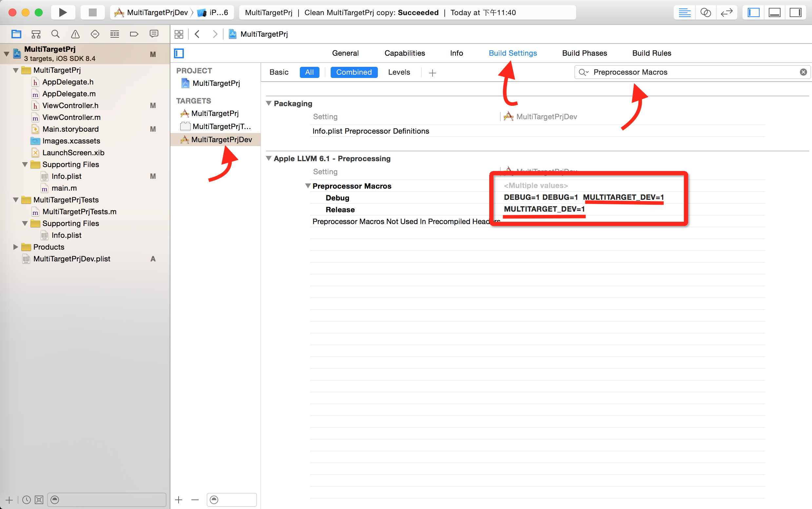Screen dimensions: 812x509
Task: Open the Test navigator diamond icon
Action: pos(95,34)
